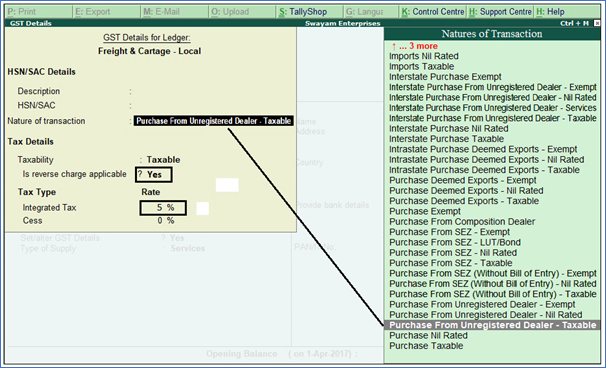Click highlighted Purchase From Unregistered Dealer - Taxable in list
The width and height of the screenshot is (606, 368).
[492, 325]
